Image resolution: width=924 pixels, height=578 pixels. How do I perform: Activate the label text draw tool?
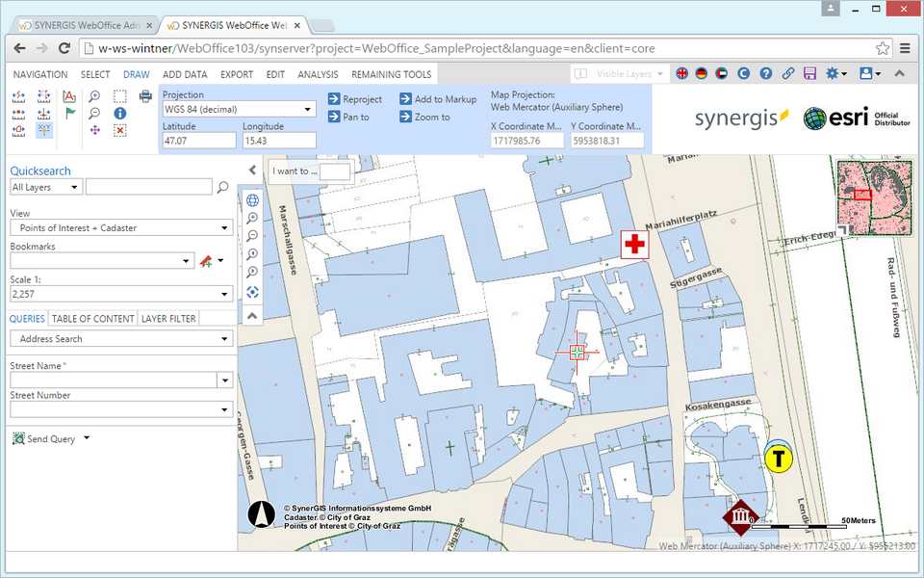pos(69,97)
